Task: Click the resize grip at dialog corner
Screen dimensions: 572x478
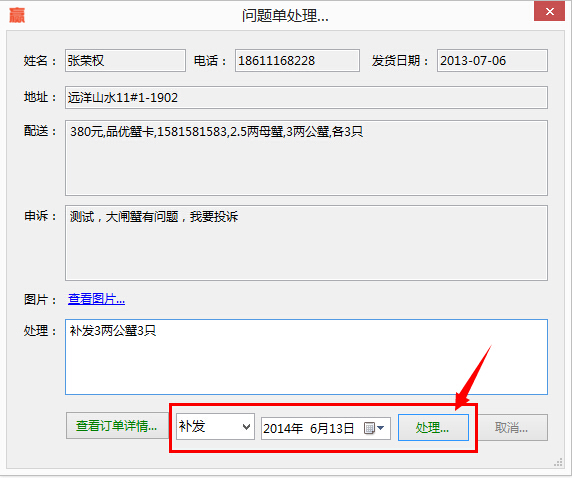Action: pyautogui.click(x=558, y=463)
